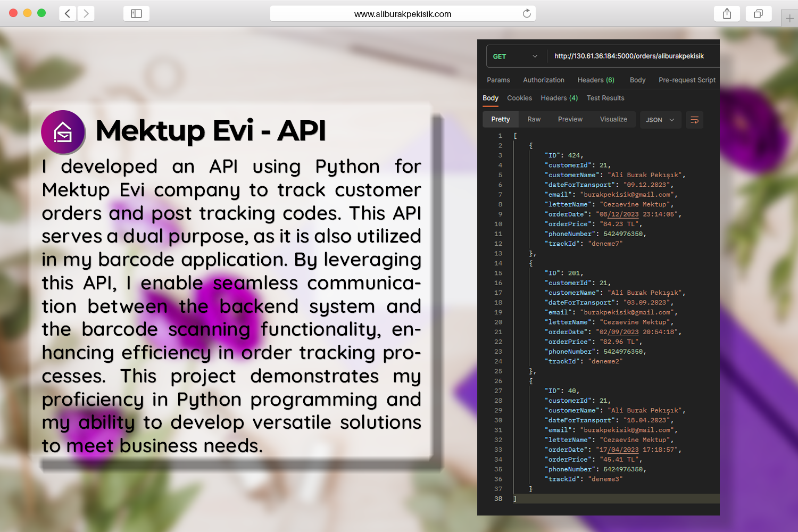Click the purple Mektup Evi logo icon
The width and height of the screenshot is (798, 532).
click(63, 132)
